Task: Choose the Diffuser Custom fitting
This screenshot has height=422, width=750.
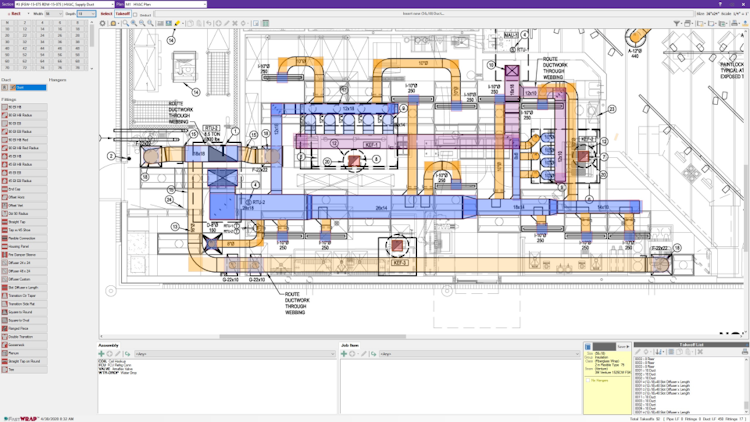Action: click(24, 279)
